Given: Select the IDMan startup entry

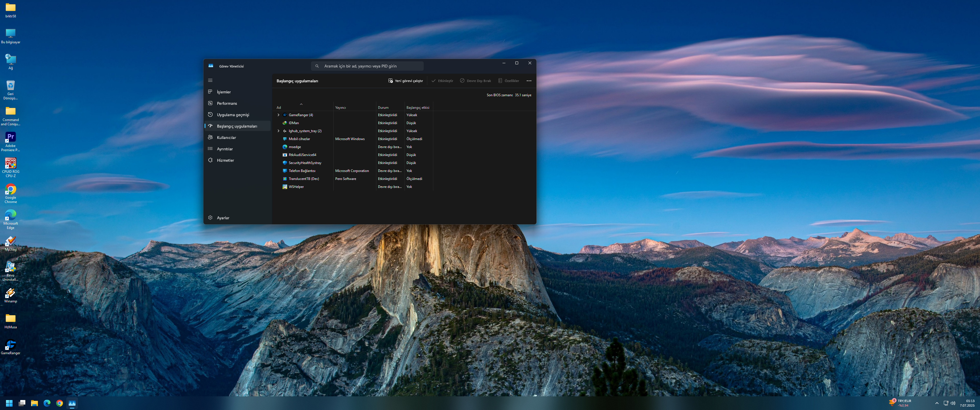Looking at the screenshot, I should (x=294, y=123).
